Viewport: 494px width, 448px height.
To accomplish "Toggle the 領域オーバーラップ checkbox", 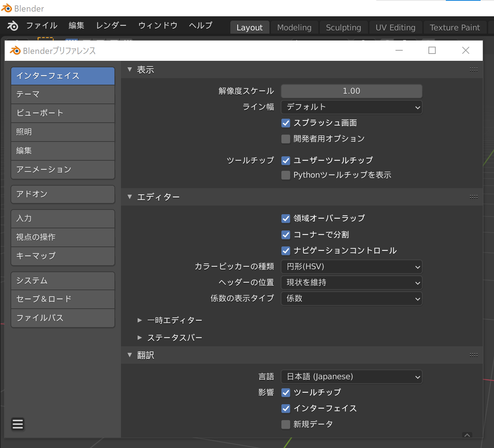I will [286, 219].
